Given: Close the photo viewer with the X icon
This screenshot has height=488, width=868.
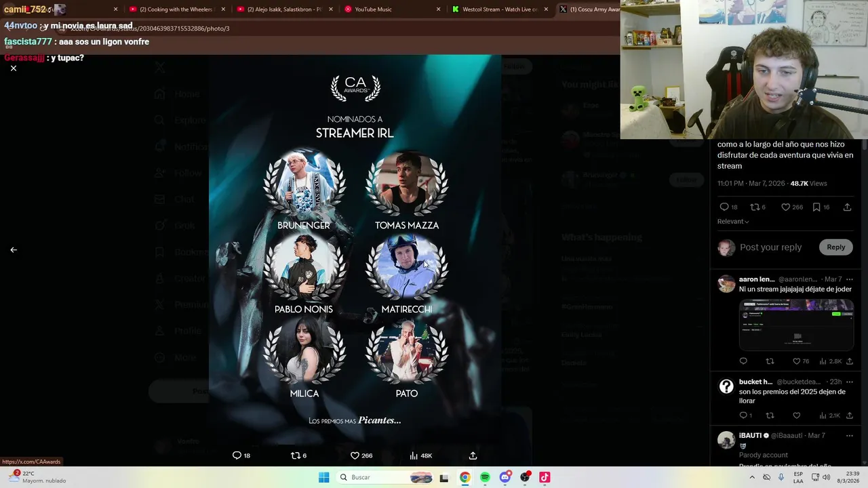Looking at the screenshot, I should (13, 68).
